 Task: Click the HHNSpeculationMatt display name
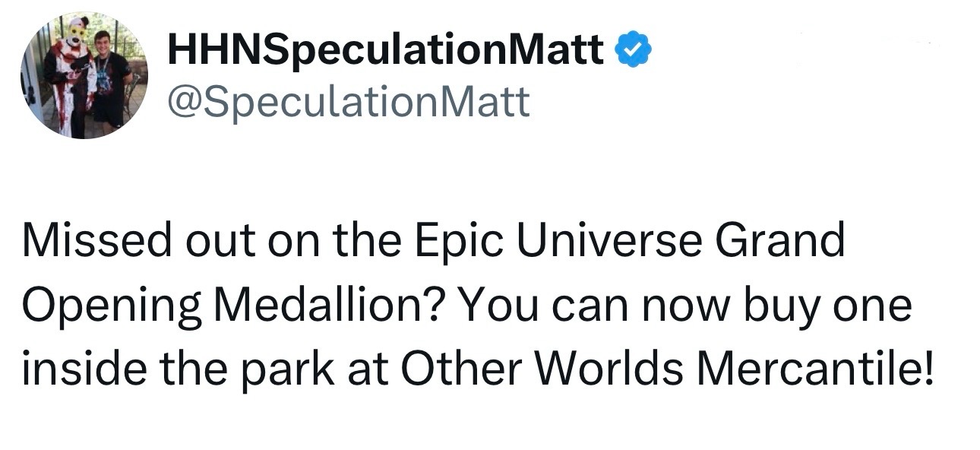(387, 51)
